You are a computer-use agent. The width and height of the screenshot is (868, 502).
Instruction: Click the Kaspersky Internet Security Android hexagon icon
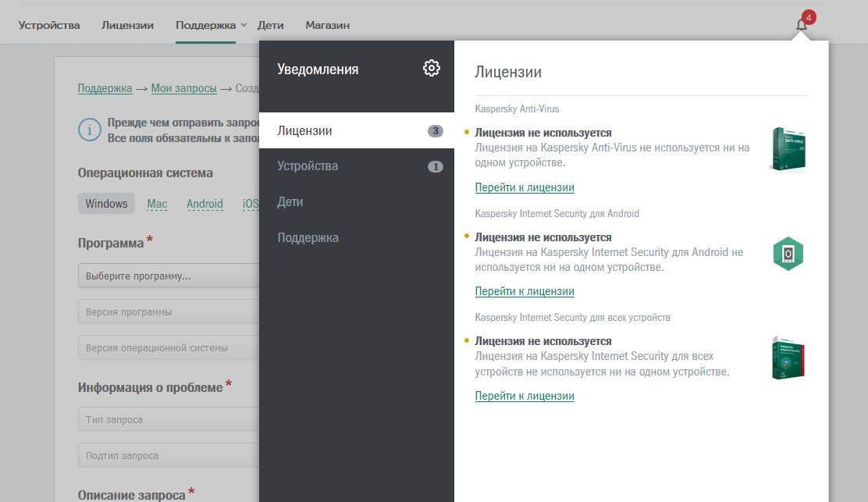[788, 254]
